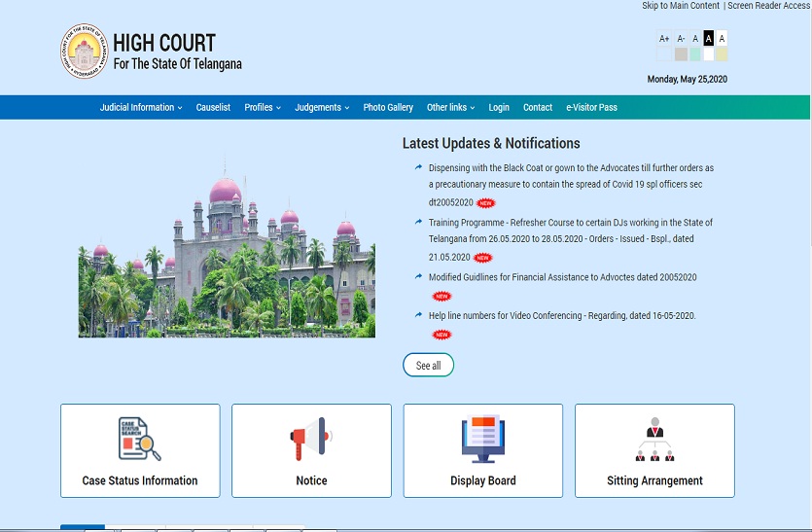Open the Judgements dropdown menu
The image size is (812, 532).
tap(322, 108)
